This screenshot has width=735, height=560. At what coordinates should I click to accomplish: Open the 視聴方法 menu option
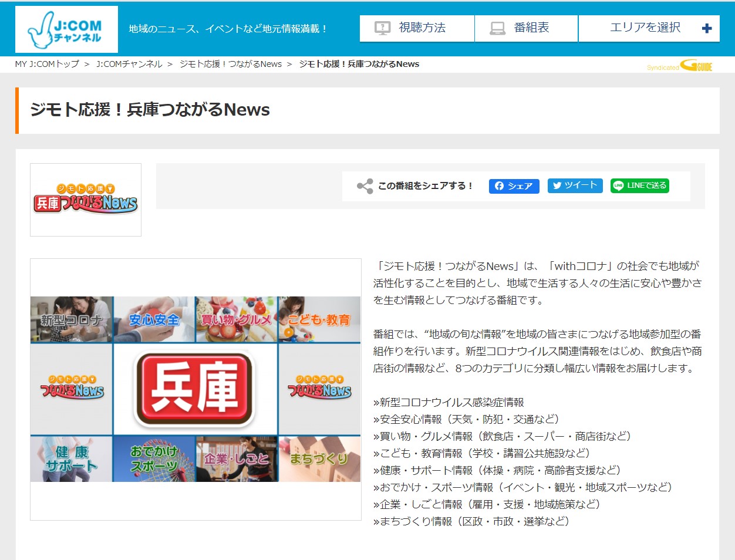point(417,27)
